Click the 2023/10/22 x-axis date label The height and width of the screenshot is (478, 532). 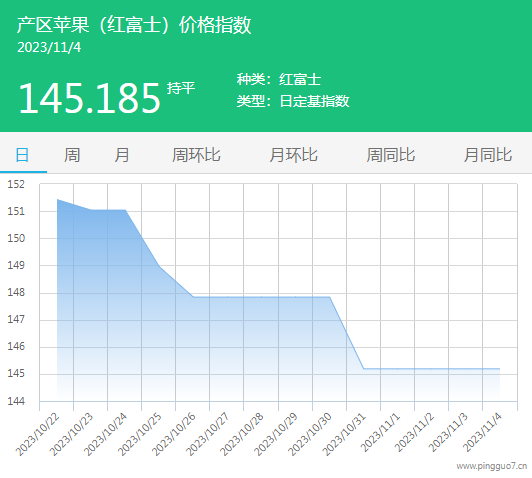(38, 434)
